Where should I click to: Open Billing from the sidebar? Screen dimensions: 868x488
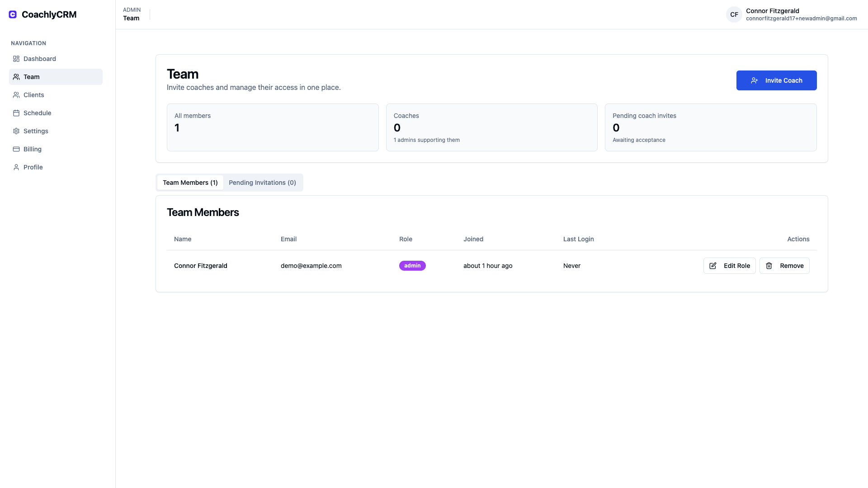click(x=32, y=149)
